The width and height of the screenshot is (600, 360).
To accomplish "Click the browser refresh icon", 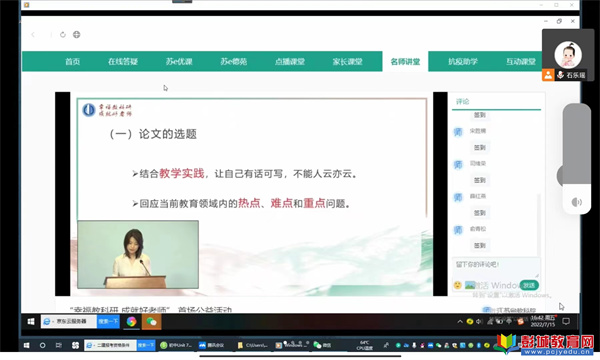I will [x=63, y=34].
